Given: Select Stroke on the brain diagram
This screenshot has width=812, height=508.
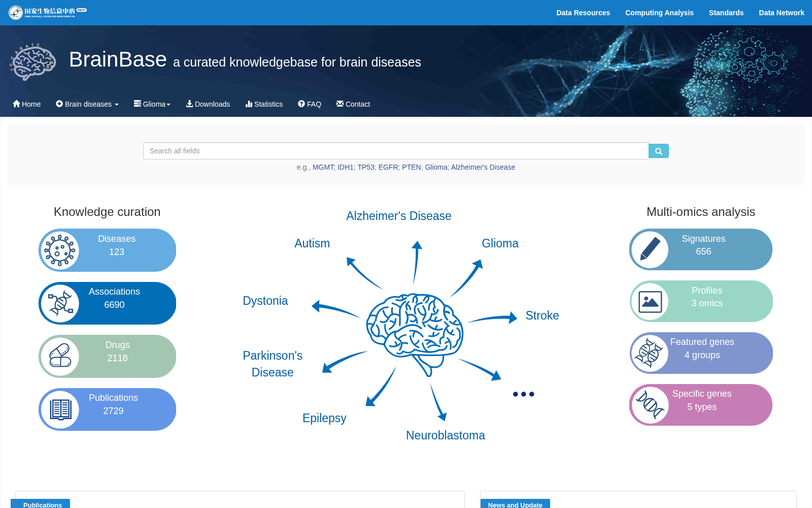Looking at the screenshot, I should click(542, 315).
